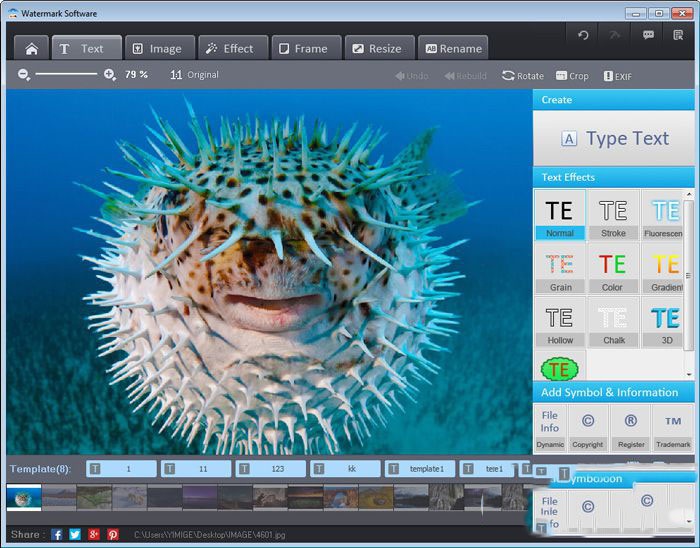700x548 pixels.
Task: Click the image file path in status bar
Action: coord(209,535)
